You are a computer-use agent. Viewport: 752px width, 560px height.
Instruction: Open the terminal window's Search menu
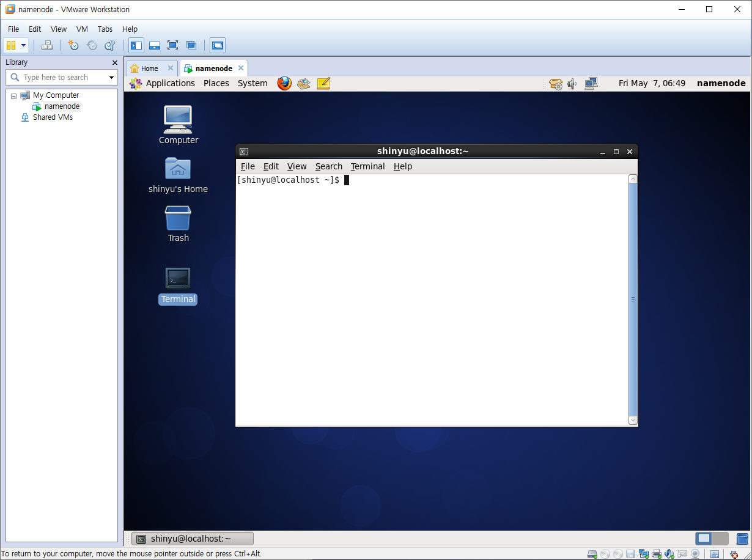click(329, 166)
